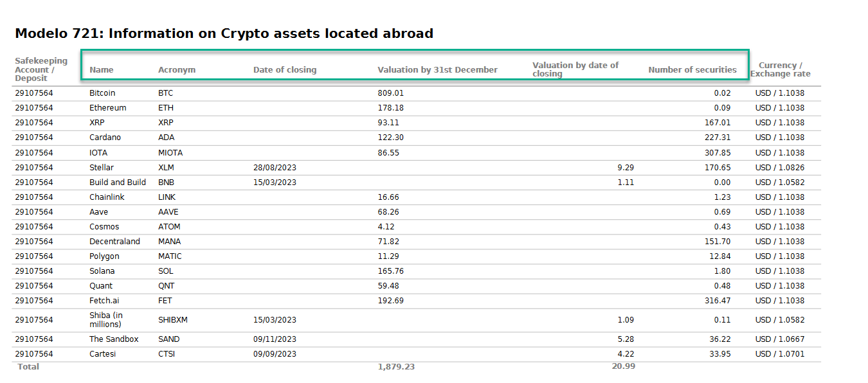Select the Date of closing column header
Screen dimensions: 868x383
point(285,69)
